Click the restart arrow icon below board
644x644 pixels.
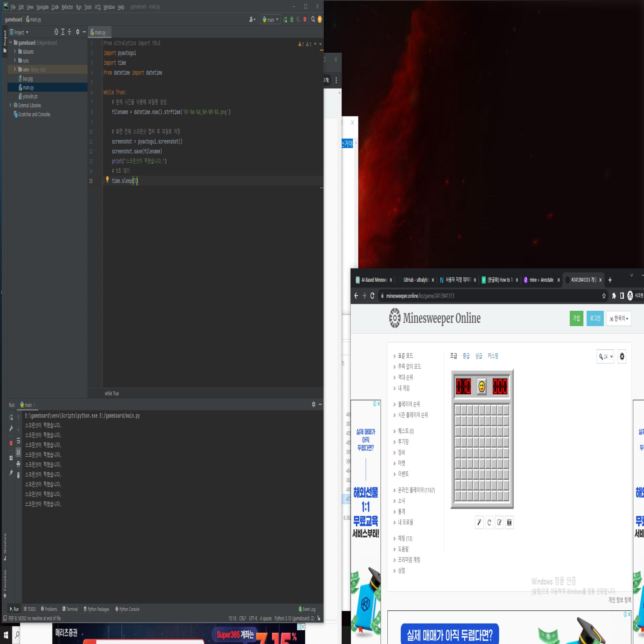[x=489, y=522]
